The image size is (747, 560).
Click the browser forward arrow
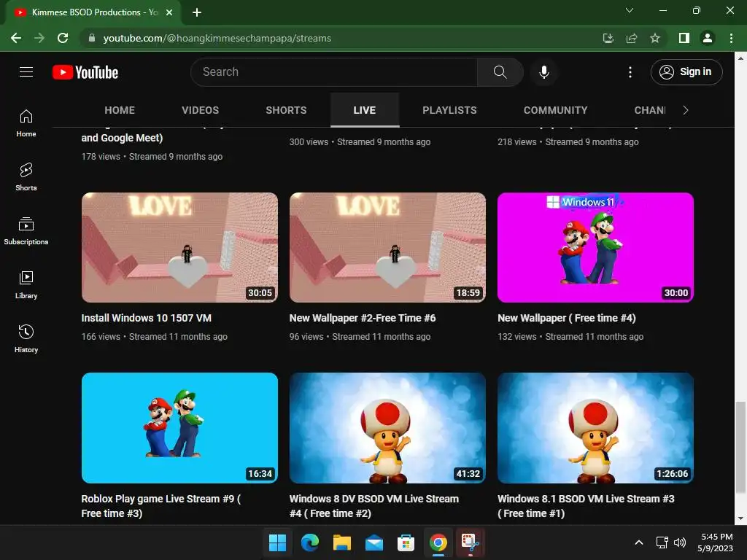pos(39,38)
